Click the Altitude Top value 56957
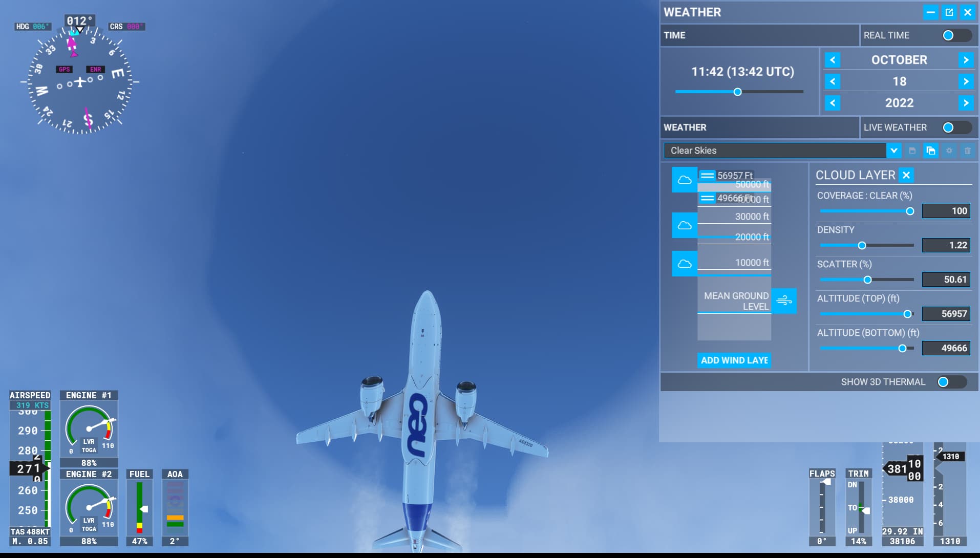This screenshot has height=558, width=980. (x=946, y=314)
